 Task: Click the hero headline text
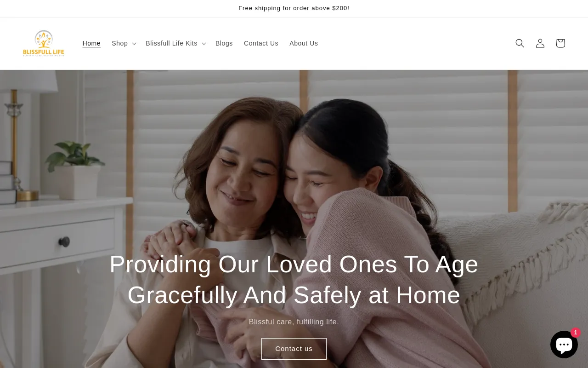(x=294, y=280)
